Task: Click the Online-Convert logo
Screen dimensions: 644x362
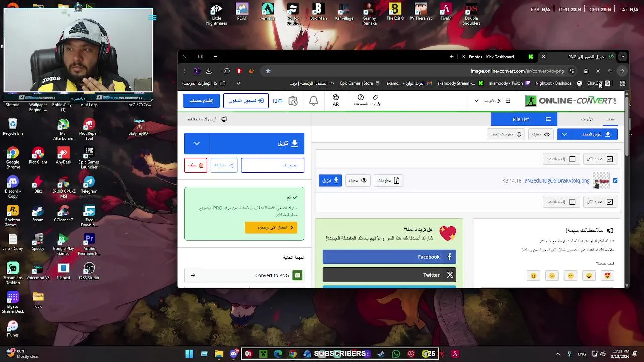Action: [571, 101]
